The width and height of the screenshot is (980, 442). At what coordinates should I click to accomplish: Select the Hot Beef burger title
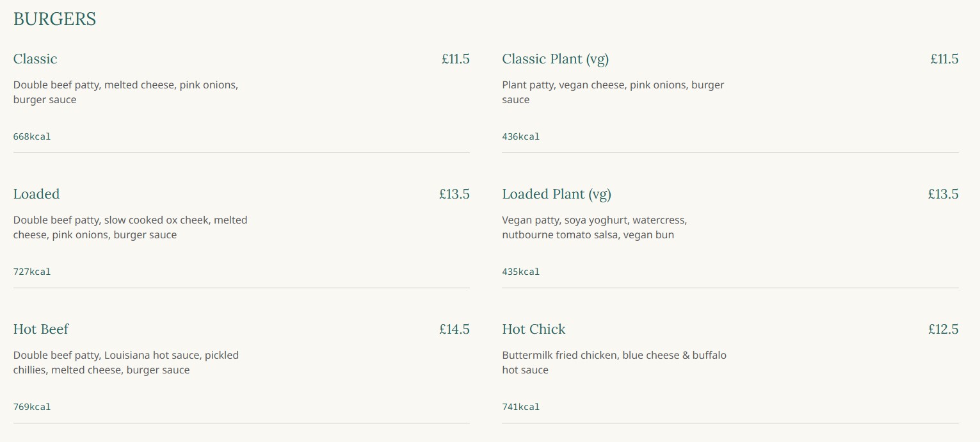[x=41, y=329]
